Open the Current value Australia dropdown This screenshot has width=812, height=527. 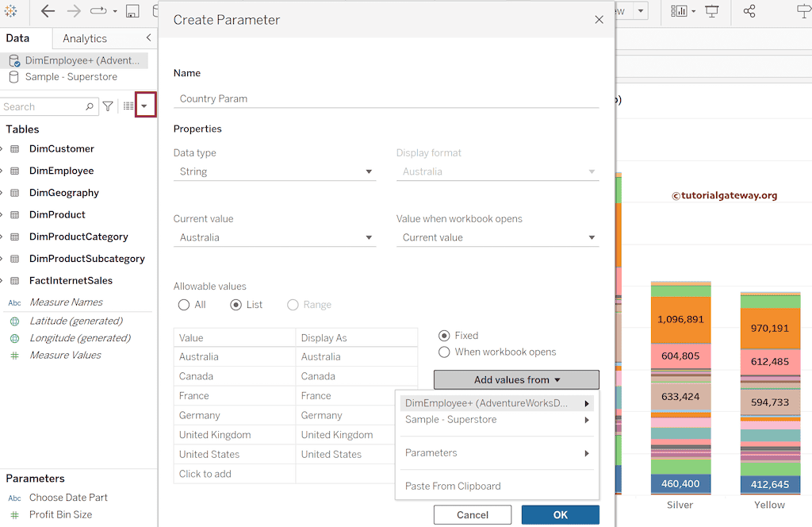tap(274, 237)
